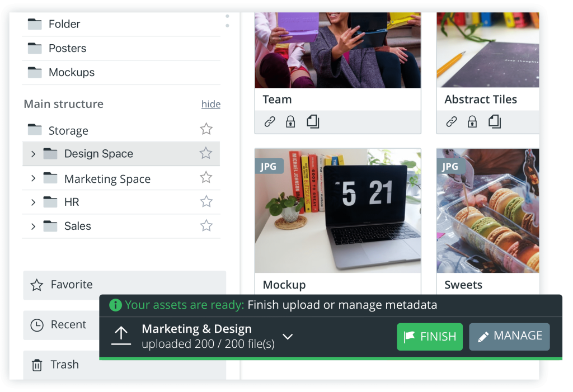Expand Marketing & Design upload details chevron
The height and width of the screenshot is (392, 573).
(288, 337)
